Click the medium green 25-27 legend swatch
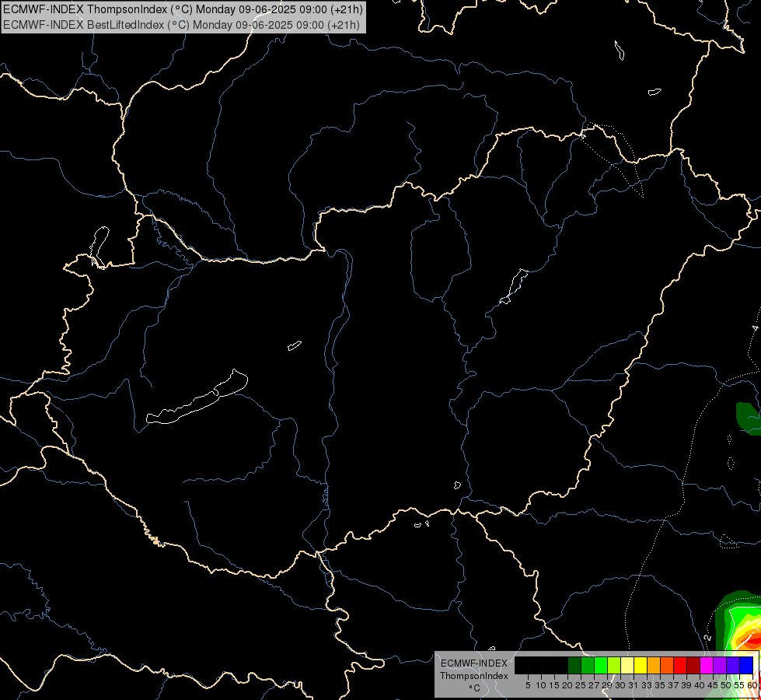The image size is (761, 700). pyautogui.click(x=588, y=665)
